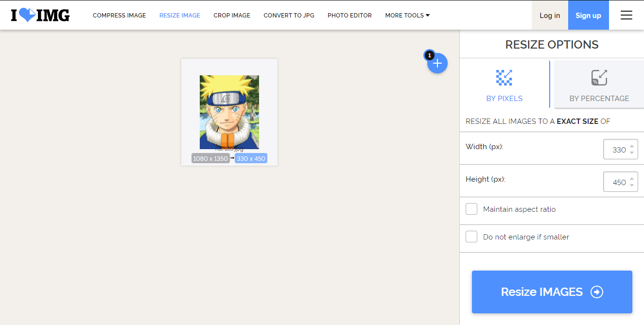Switch to the BY PIXELS tab label
The height and width of the screenshot is (325, 644).
[x=504, y=99]
